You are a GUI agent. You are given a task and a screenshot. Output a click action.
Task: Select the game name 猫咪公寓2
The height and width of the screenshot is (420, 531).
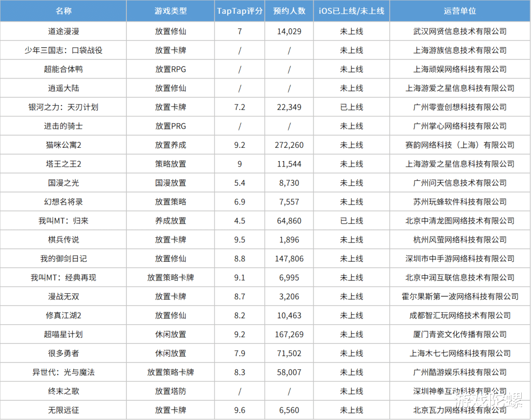tap(63, 145)
